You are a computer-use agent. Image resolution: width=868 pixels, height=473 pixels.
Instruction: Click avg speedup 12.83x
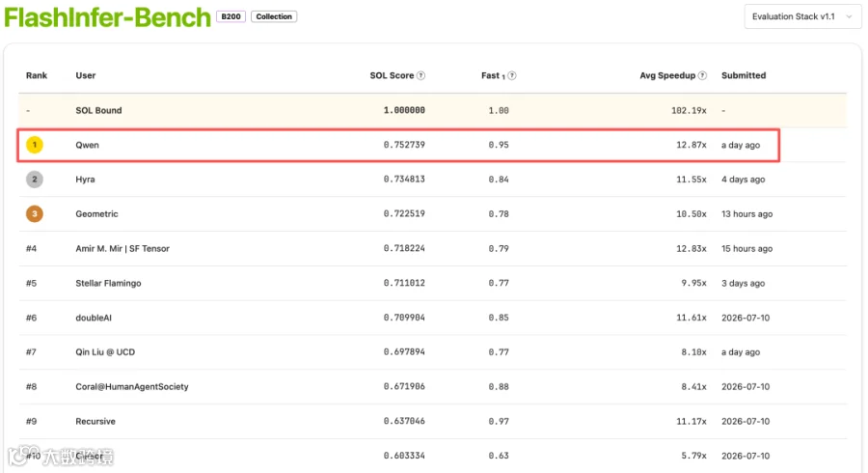pos(692,249)
